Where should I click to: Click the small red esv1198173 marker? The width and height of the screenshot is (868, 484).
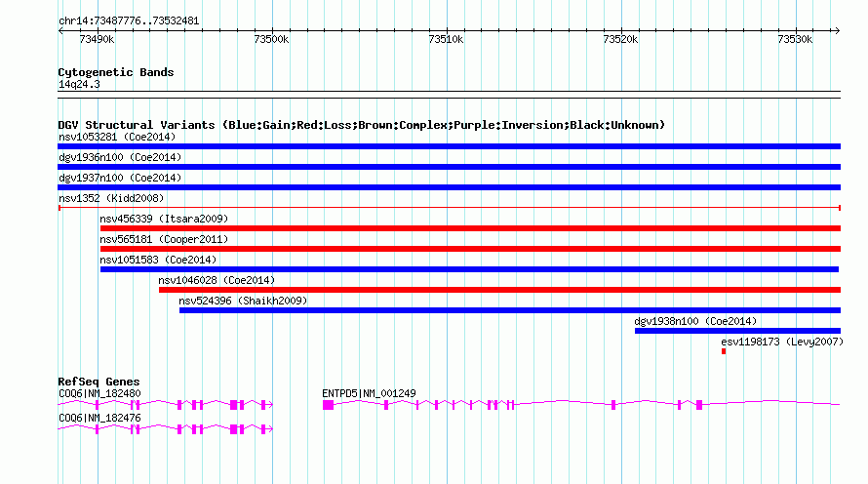click(724, 351)
